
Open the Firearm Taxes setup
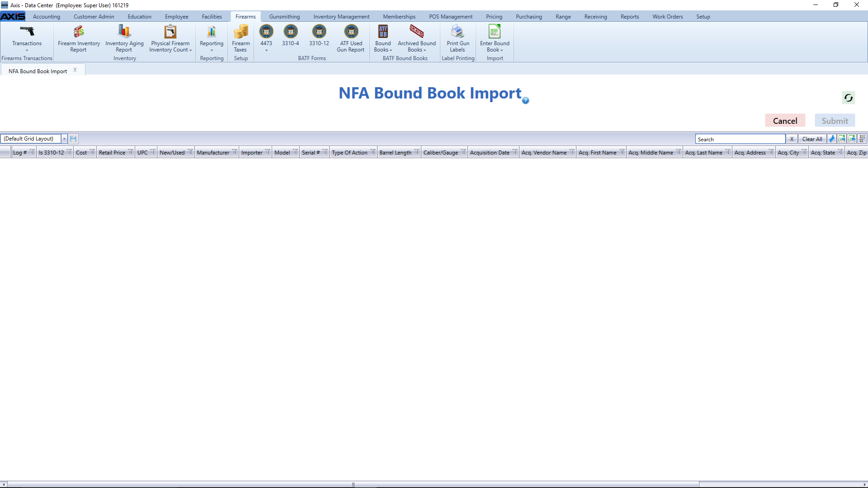[241, 38]
